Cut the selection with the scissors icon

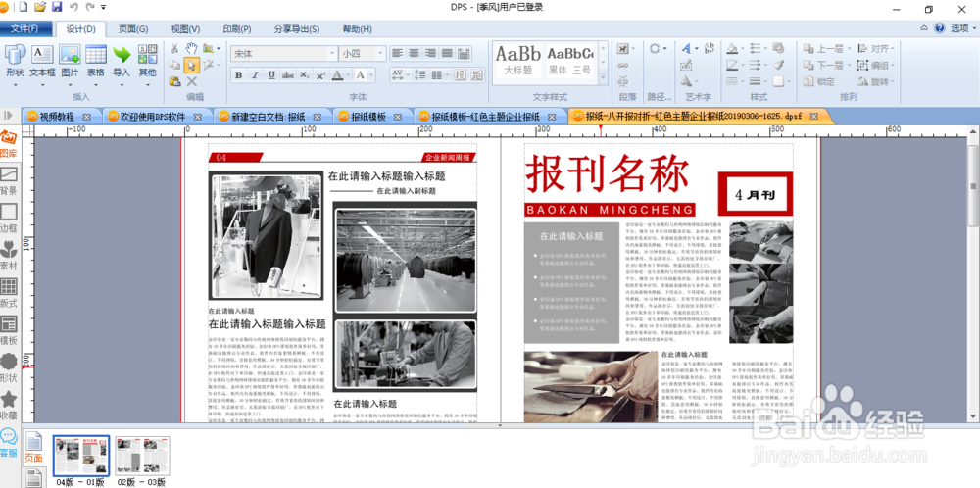click(x=175, y=49)
